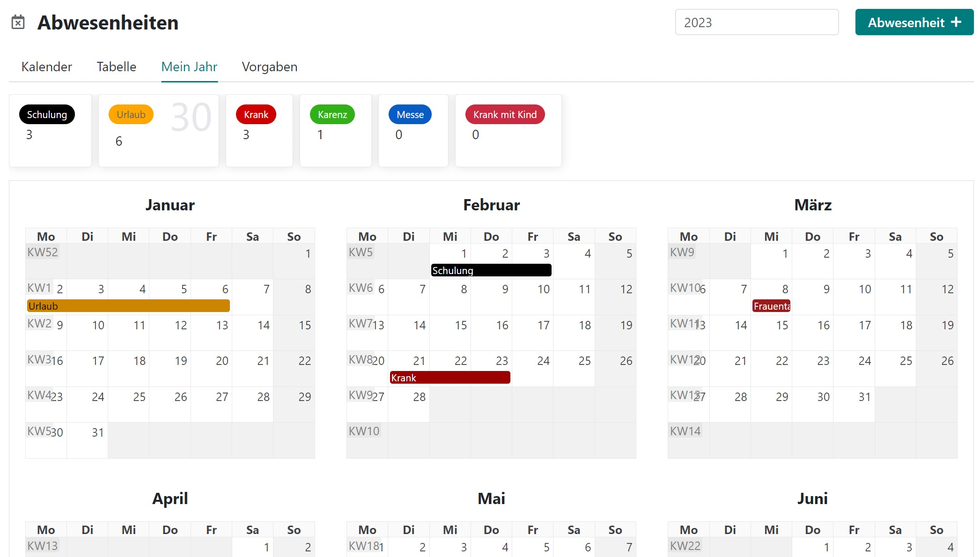Screen dimensions: 980x557
Task: Click the calendar icon beside Abwesenheiten heading
Action: pyautogui.click(x=18, y=22)
